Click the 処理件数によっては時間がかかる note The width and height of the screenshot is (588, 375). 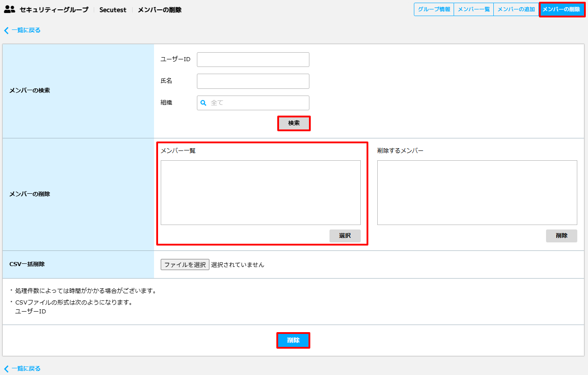point(85,291)
